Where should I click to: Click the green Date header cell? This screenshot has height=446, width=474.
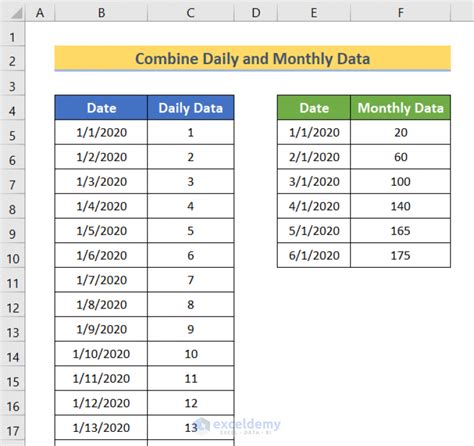[314, 108]
